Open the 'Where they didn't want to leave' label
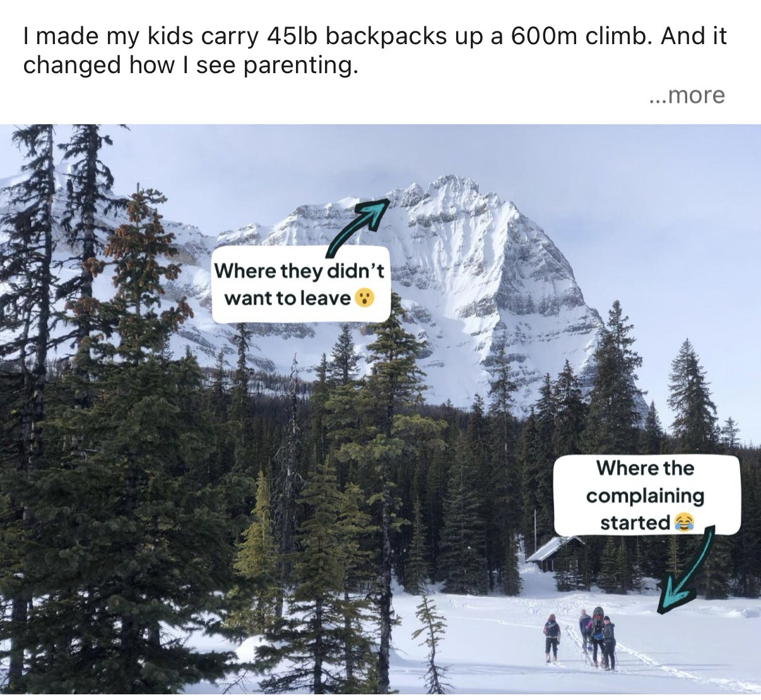The height and width of the screenshot is (700, 761). 299,284
